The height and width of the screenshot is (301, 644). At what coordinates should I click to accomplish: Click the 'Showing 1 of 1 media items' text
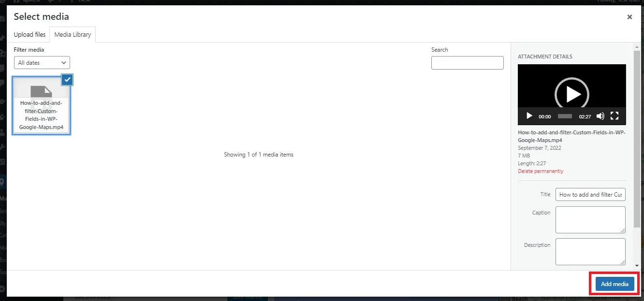(259, 155)
